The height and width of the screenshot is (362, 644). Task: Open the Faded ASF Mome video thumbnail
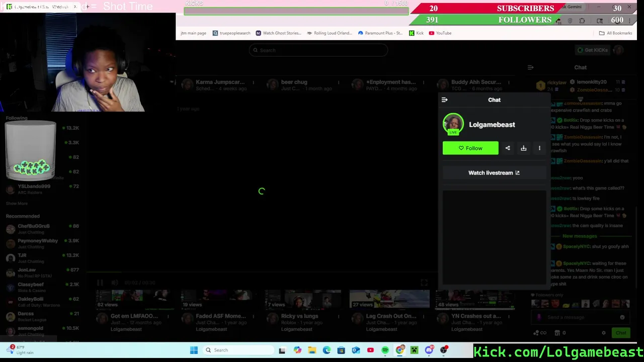coord(218,299)
